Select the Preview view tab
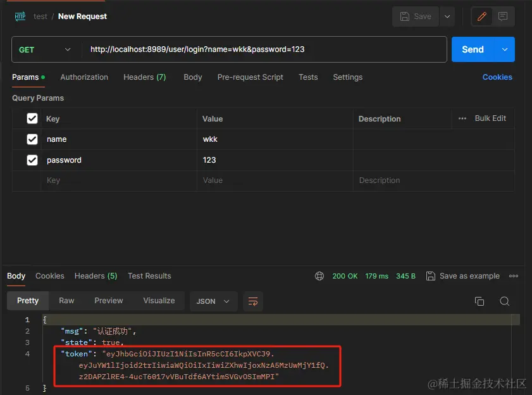This screenshot has width=532, height=395. coord(109,301)
